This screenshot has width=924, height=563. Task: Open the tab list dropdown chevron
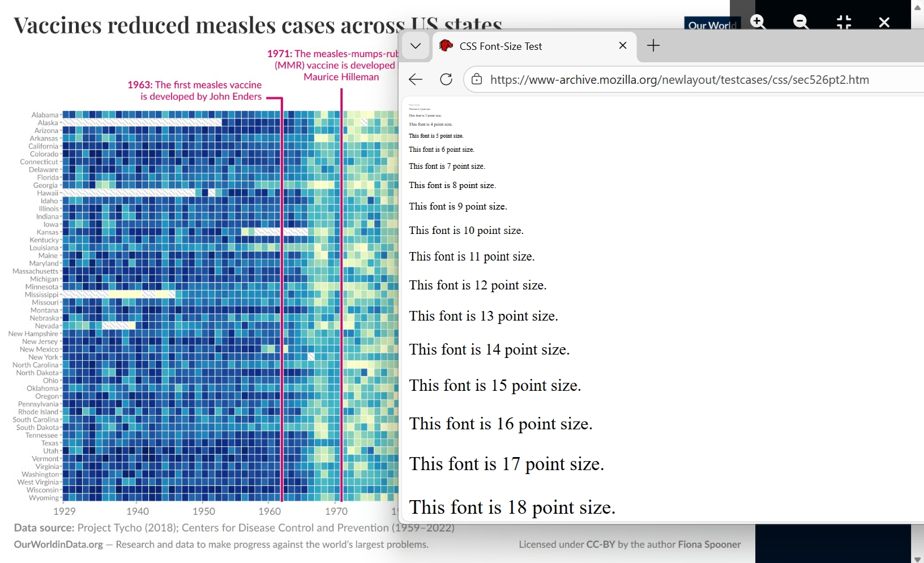coord(416,46)
